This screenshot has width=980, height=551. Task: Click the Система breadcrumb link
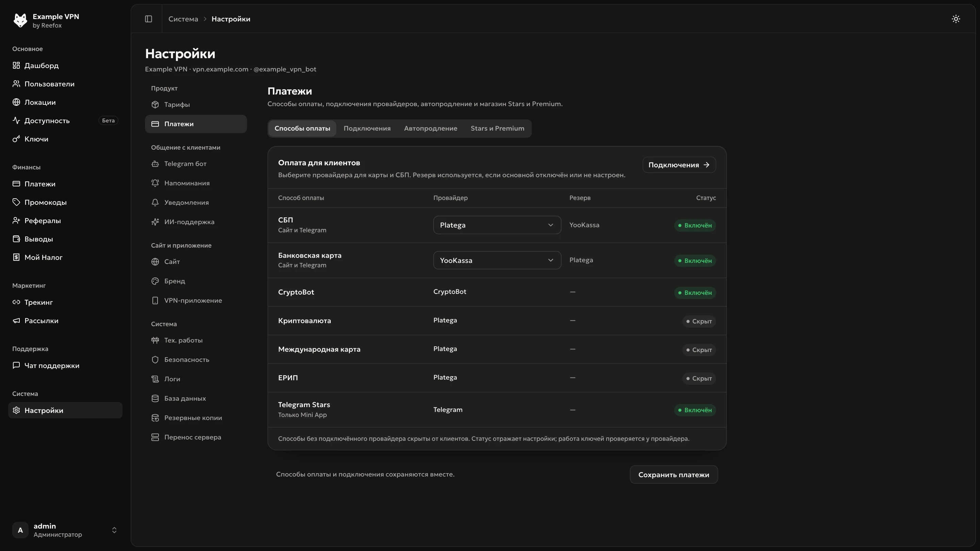pyautogui.click(x=183, y=19)
